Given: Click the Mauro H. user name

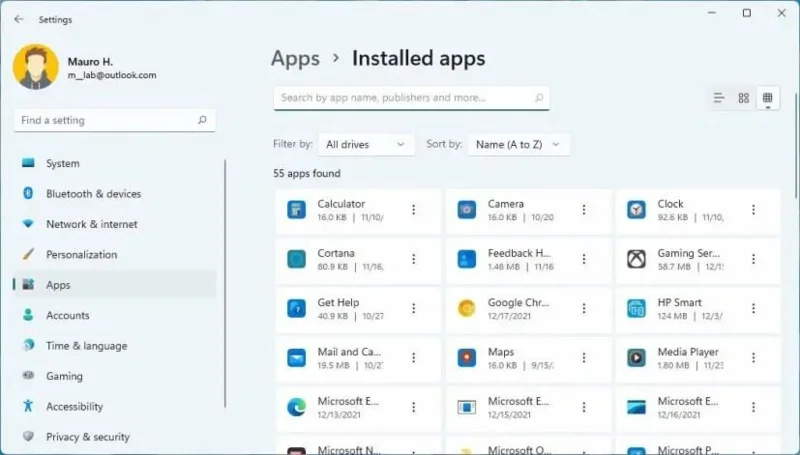Looking at the screenshot, I should coord(90,62).
